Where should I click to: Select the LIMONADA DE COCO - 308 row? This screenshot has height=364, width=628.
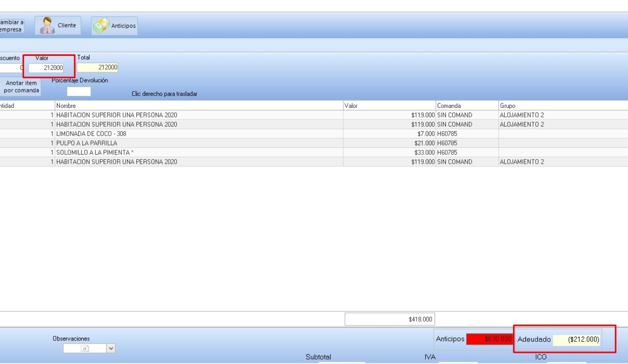tap(198, 134)
